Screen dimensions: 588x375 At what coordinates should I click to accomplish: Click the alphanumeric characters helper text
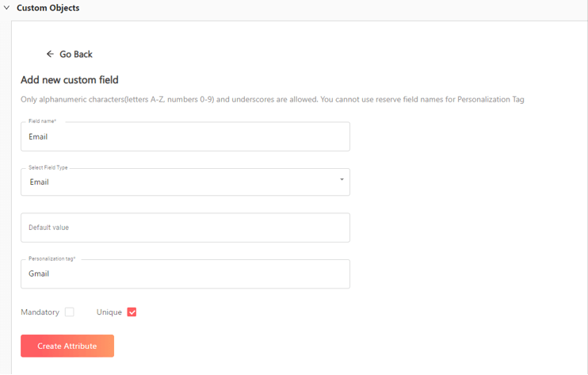point(273,99)
